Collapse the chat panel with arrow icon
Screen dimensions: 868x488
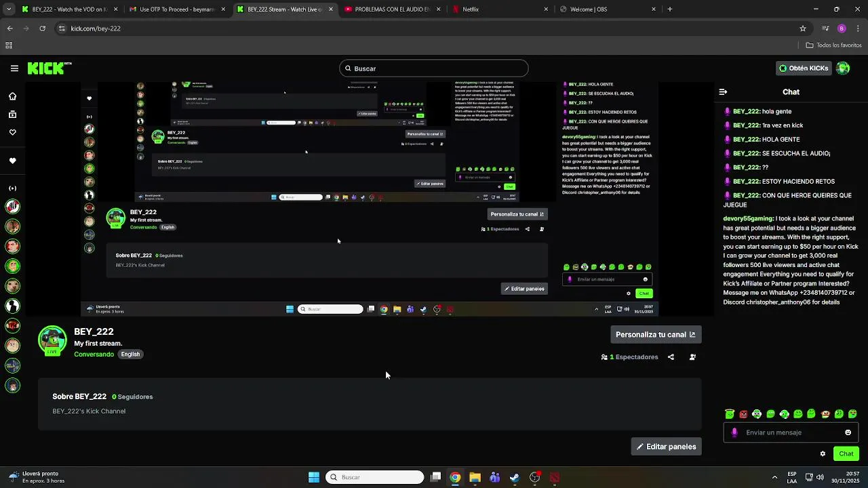[x=723, y=92]
